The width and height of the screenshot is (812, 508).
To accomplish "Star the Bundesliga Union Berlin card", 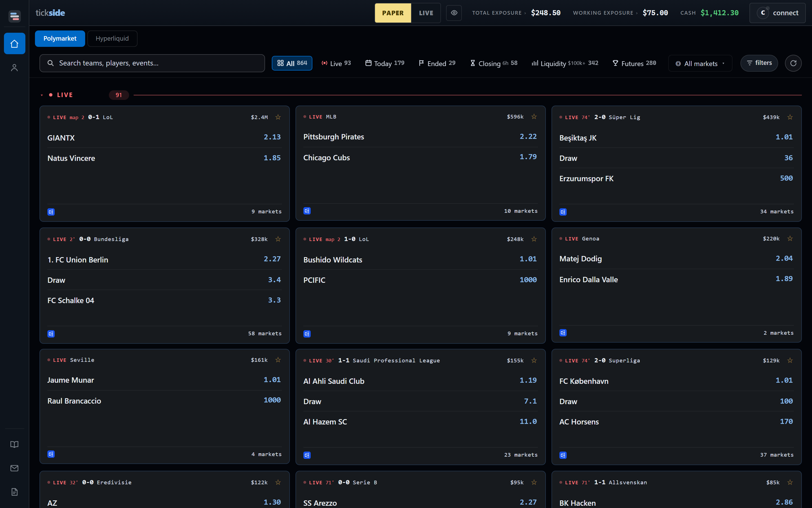I will point(278,239).
